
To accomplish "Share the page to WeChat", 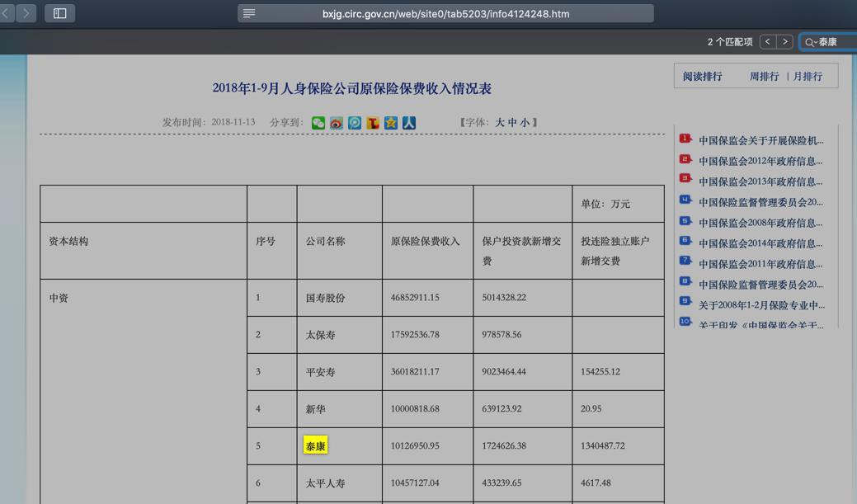I will (x=318, y=123).
